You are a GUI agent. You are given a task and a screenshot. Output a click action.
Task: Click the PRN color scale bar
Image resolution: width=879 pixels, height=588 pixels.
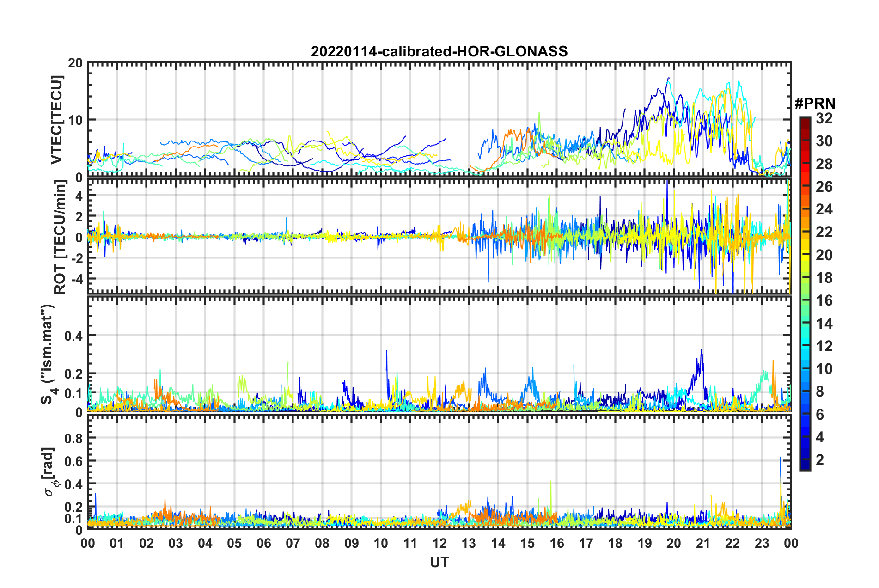pos(805,294)
